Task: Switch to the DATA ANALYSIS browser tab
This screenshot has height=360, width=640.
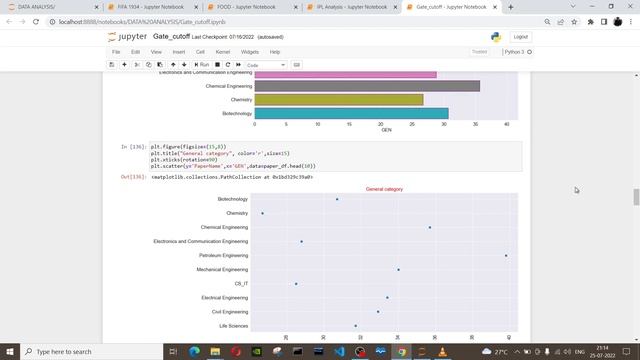Action: [x=53, y=7]
